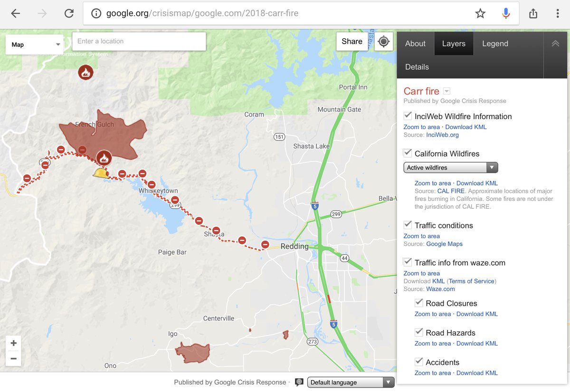
Task: Click the Enter a location field
Action: [x=139, y=41]
